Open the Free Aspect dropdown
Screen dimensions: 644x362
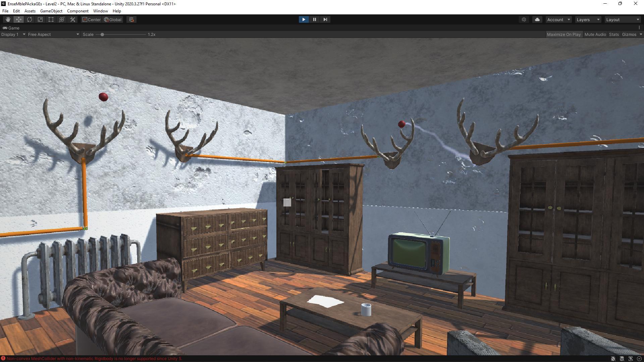click(x=53, y=34)
